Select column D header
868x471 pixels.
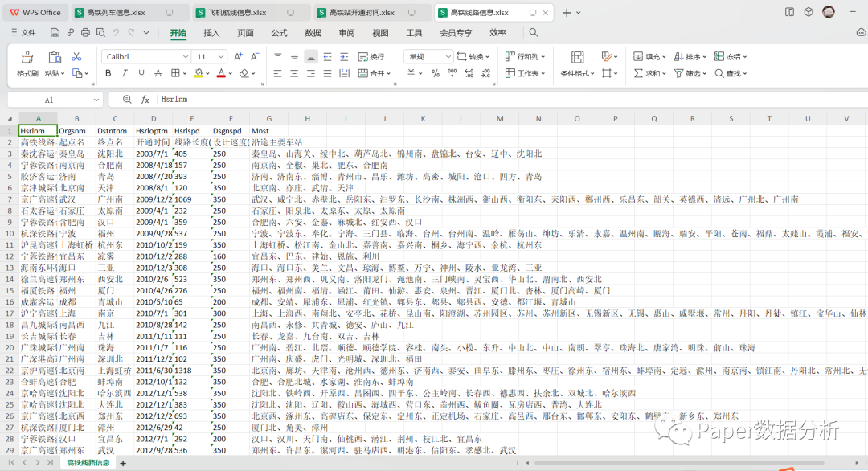(154, 118)
